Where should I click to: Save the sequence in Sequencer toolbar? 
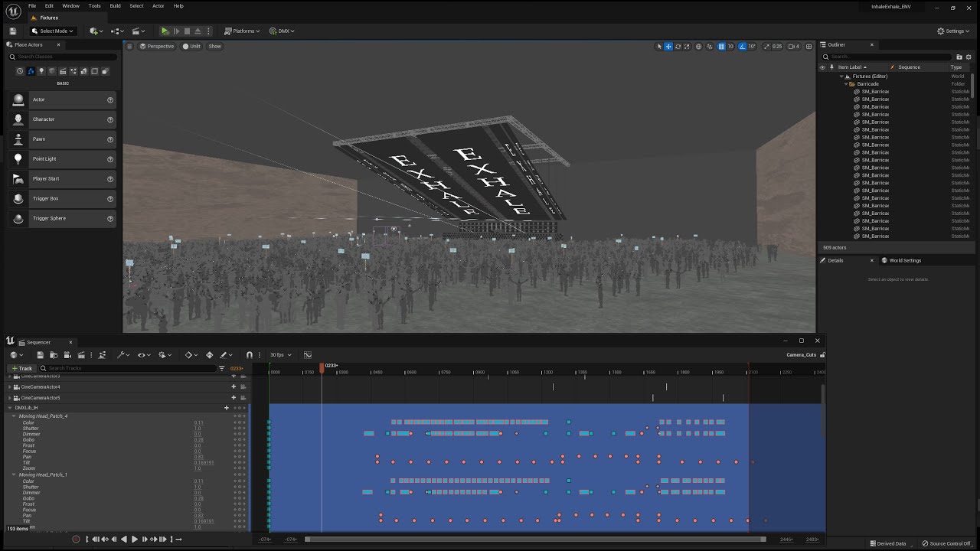[40, 355]
